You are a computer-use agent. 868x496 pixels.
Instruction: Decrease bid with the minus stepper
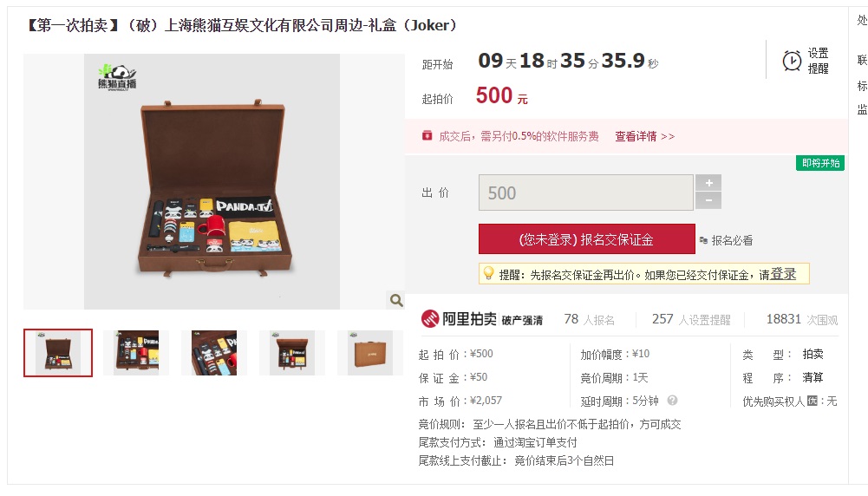[708, 200]
